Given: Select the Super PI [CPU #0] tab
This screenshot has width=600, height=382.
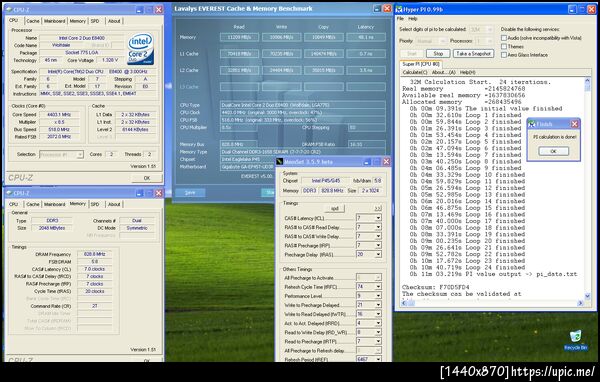Looking at the screenshot, I should pyautogui.click(x=421, y=64).
